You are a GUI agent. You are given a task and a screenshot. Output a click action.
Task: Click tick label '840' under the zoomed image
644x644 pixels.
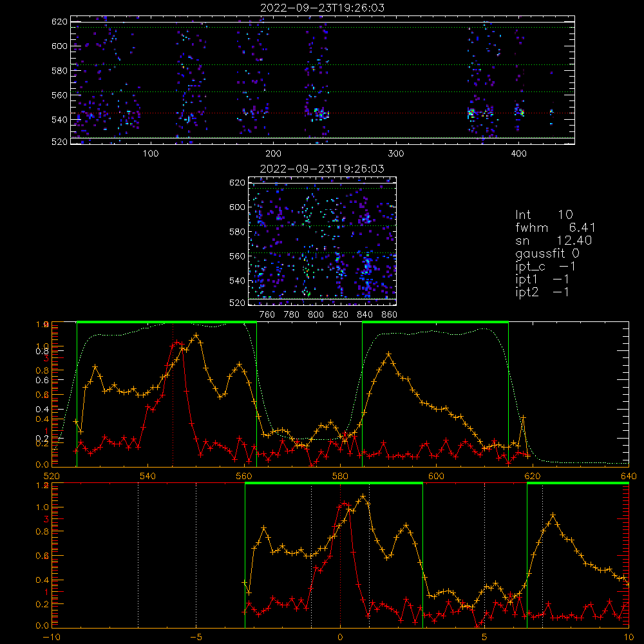pos(365,315)
